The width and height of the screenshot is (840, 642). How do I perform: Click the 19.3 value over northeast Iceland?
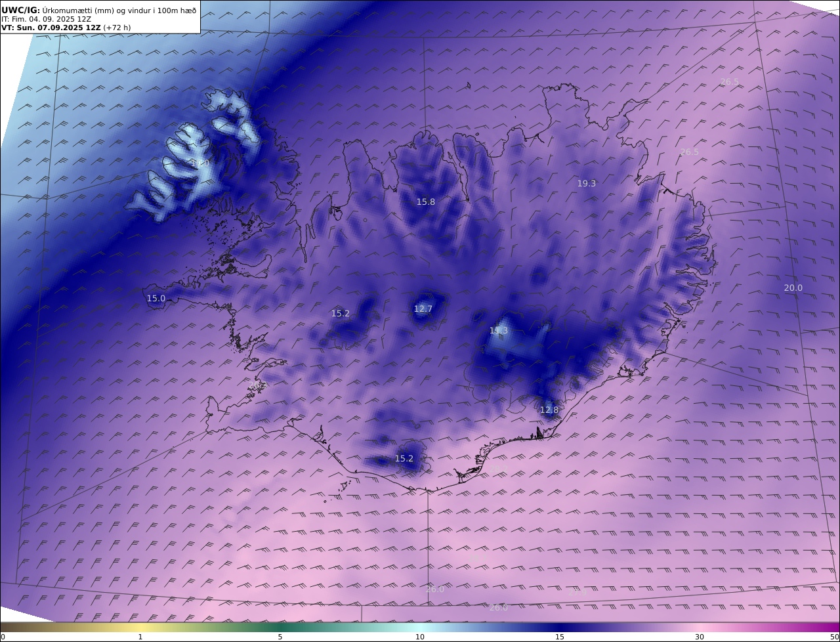pyautogui.click(x=587, y=184)
